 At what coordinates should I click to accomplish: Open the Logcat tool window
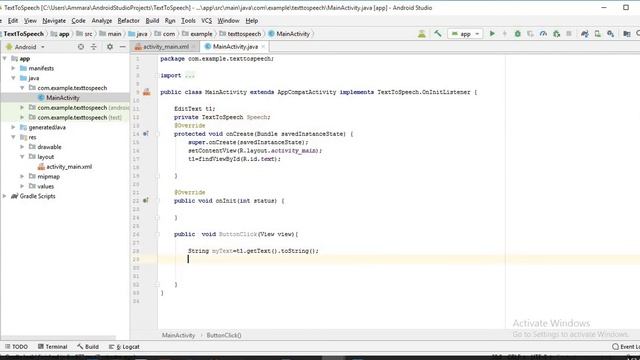click(124, 347)
